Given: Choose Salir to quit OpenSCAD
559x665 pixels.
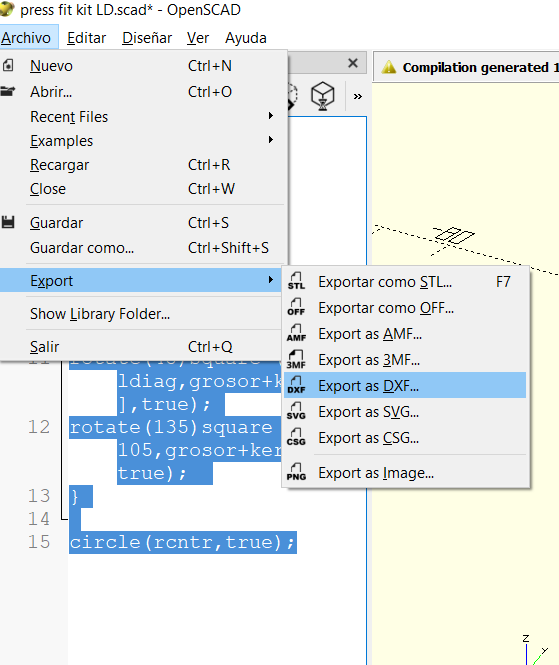Looking at the screenshot, I should pos(143,347).
